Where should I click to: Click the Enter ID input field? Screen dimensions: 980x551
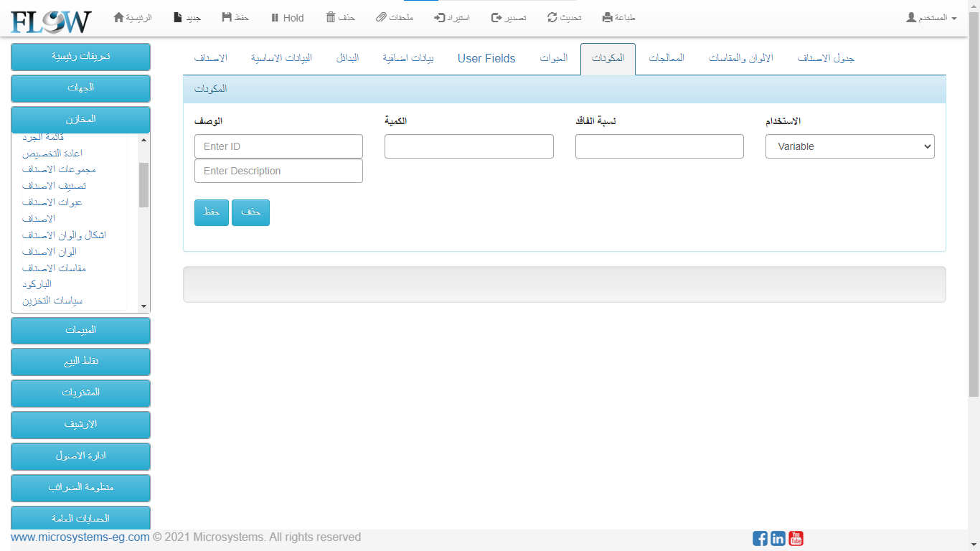[278, 146]
